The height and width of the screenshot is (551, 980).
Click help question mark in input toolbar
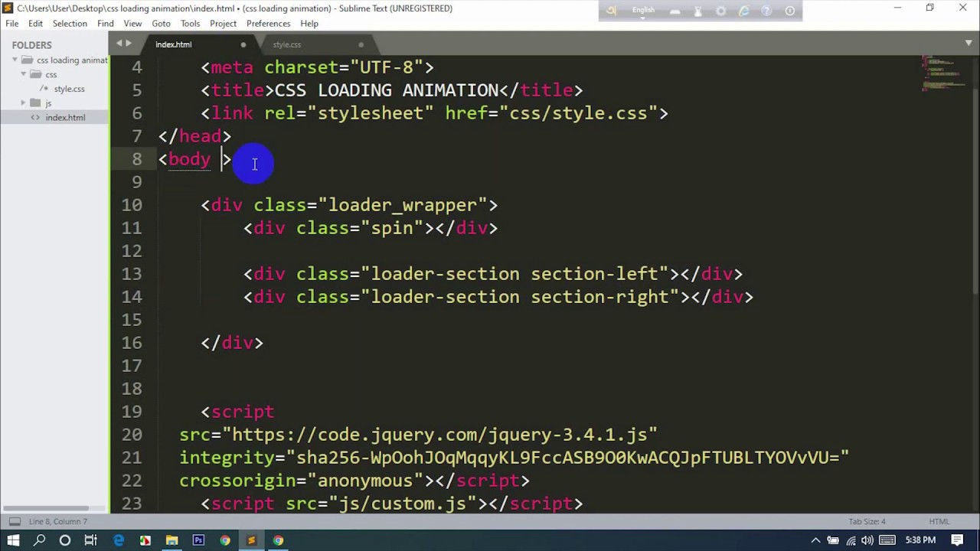tap(766, 11)
